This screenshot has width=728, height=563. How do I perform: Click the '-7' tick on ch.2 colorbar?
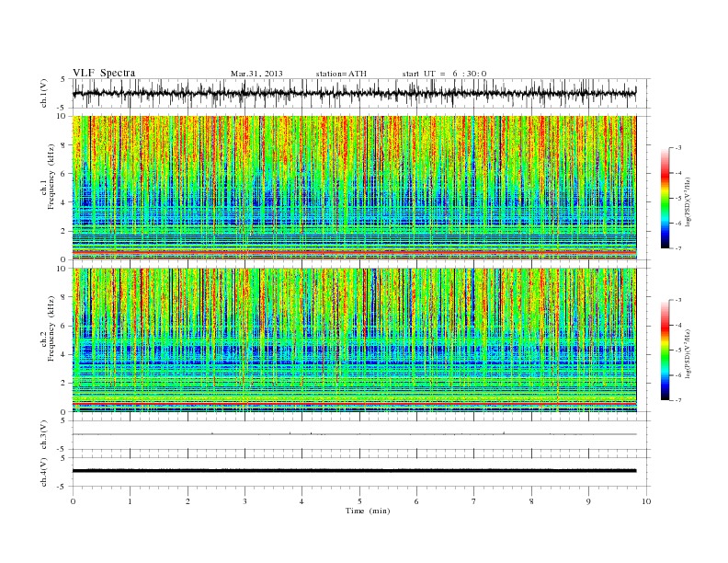(677, 400)
